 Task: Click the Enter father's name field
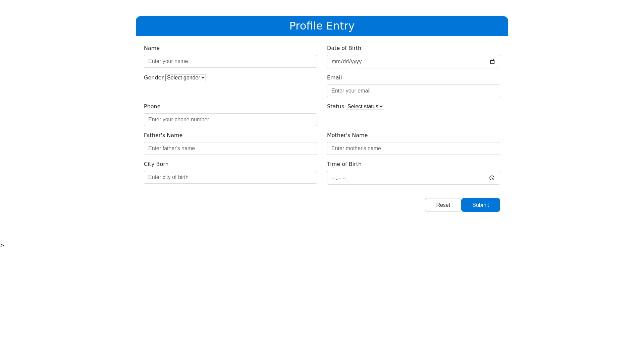coord(230,148)
